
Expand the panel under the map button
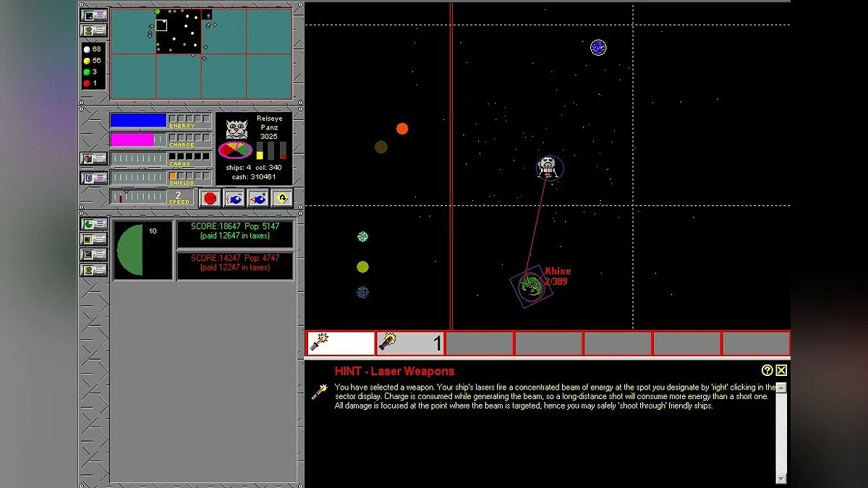coord(94,30)
